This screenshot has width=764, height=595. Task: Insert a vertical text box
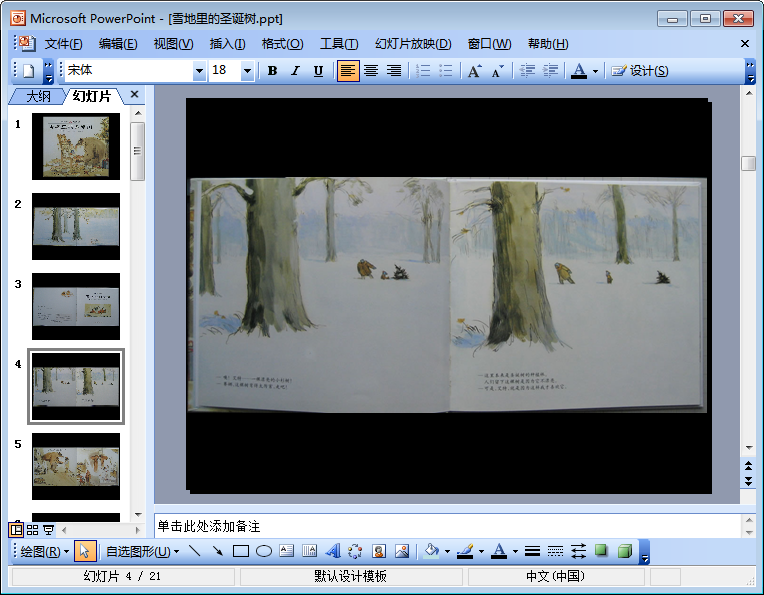[x=309, y=551]
